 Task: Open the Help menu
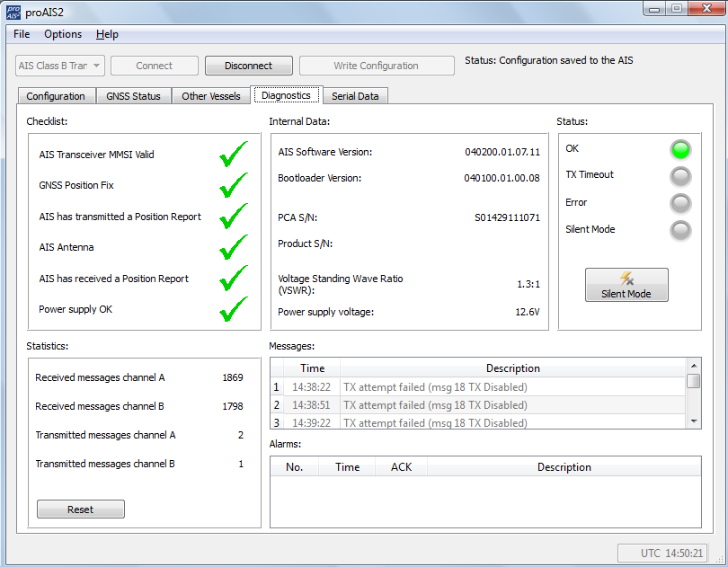click(x=107, y=34)
